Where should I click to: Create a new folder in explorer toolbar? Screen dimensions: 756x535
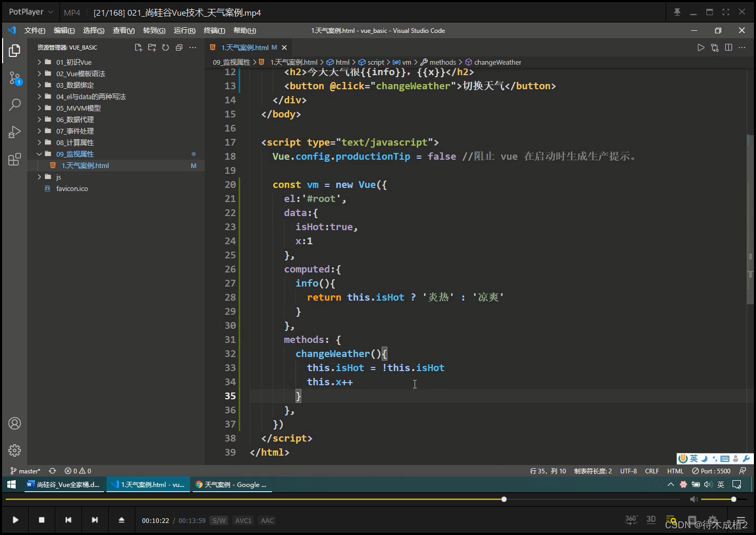(152, 47)
